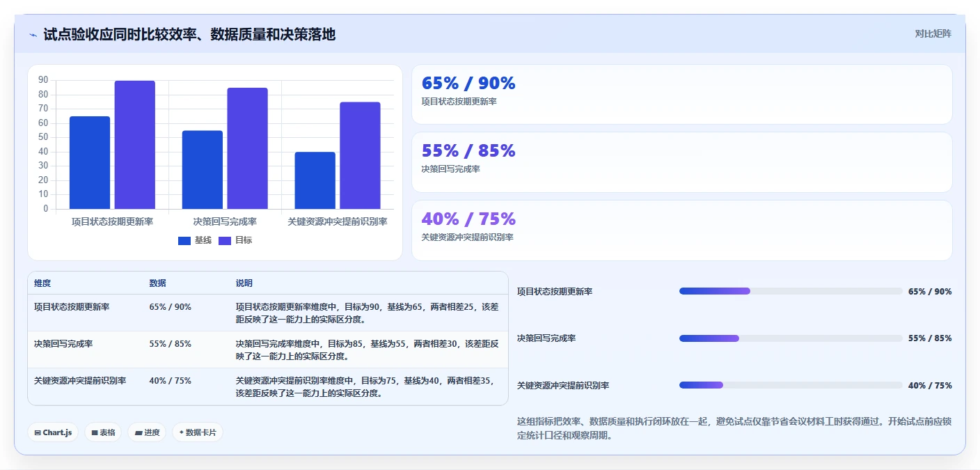Click the title 试点验收应同时比较效率
The width and height of the screenshot is (980, 470).
point(189,34)
